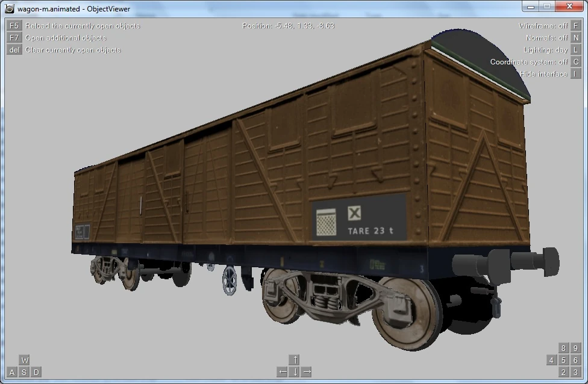Viewport: 588px width, 384px height.
Task: Click numpad key 6
Action: [575, 360]
